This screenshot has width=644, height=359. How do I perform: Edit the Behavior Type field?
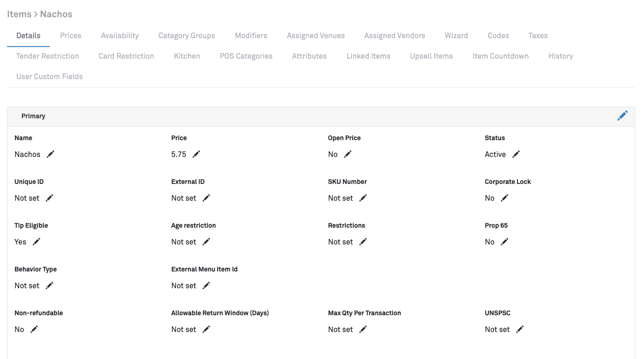coord(49,285)
